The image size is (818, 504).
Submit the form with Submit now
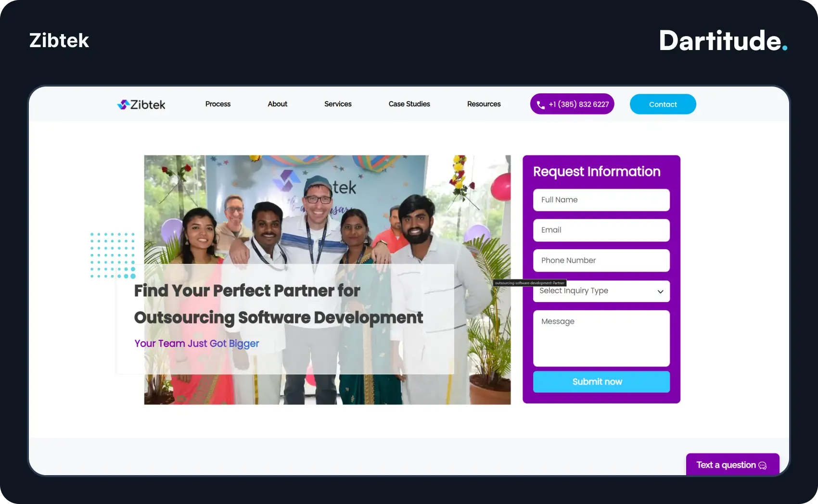coord(601,382)
